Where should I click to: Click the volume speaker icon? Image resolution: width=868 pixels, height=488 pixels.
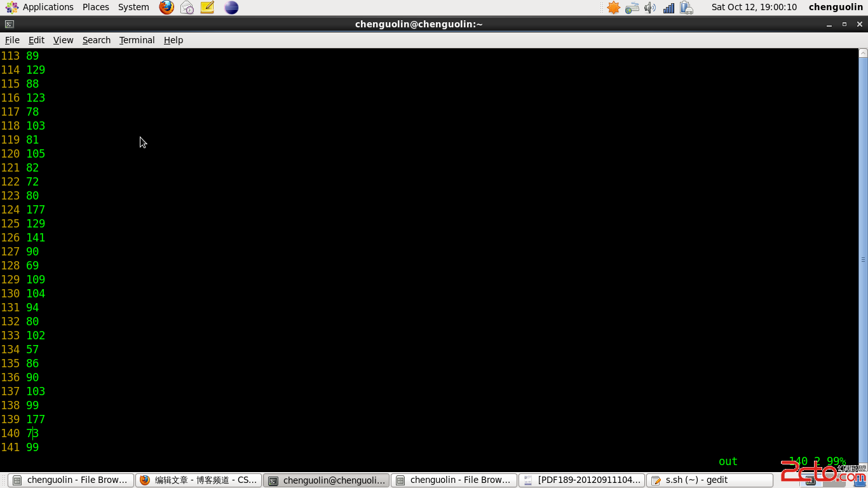[649, 8]
